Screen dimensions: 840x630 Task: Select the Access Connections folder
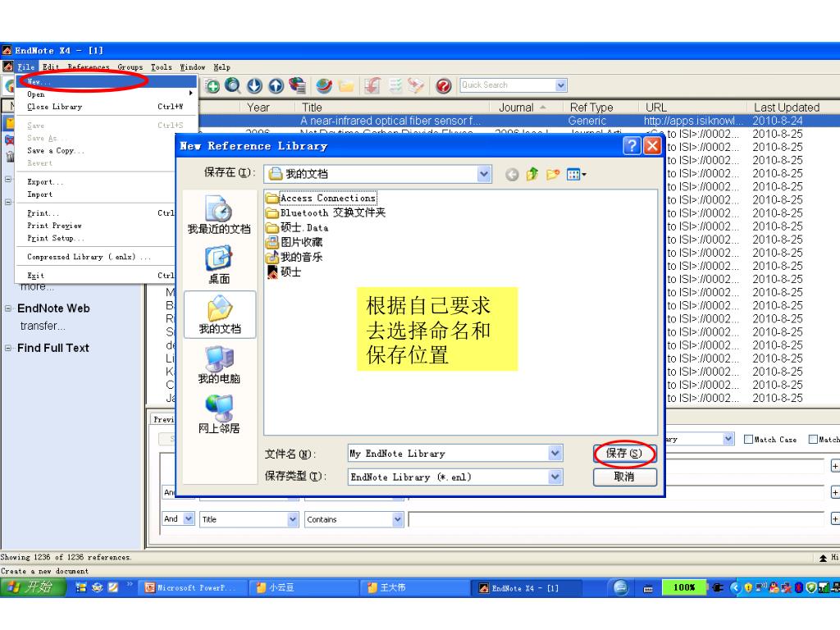[x=322, y=199]
